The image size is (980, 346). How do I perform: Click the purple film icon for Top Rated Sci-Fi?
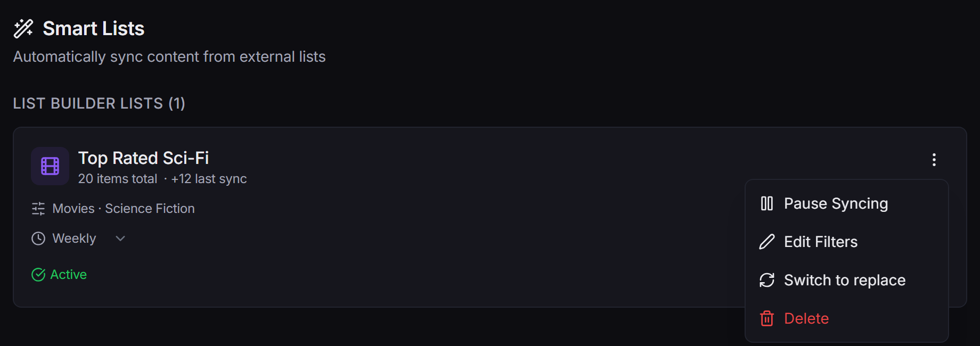[50, 166]
